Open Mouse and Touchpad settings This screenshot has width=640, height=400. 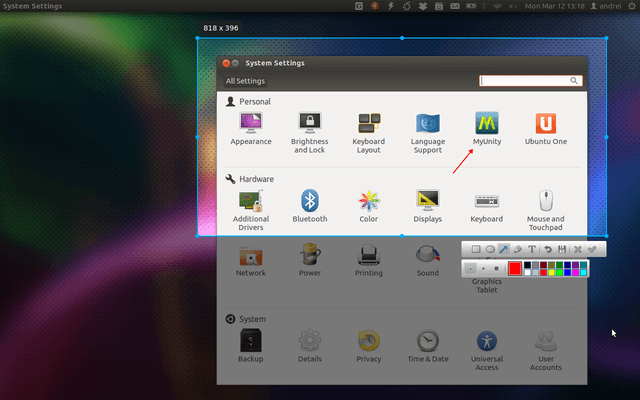(x=546, y=210)
